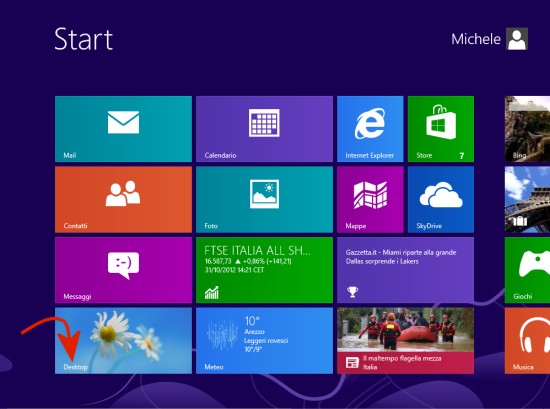Click the Michele account name
This screenshot has height=409, width=550.
[476, 39]
